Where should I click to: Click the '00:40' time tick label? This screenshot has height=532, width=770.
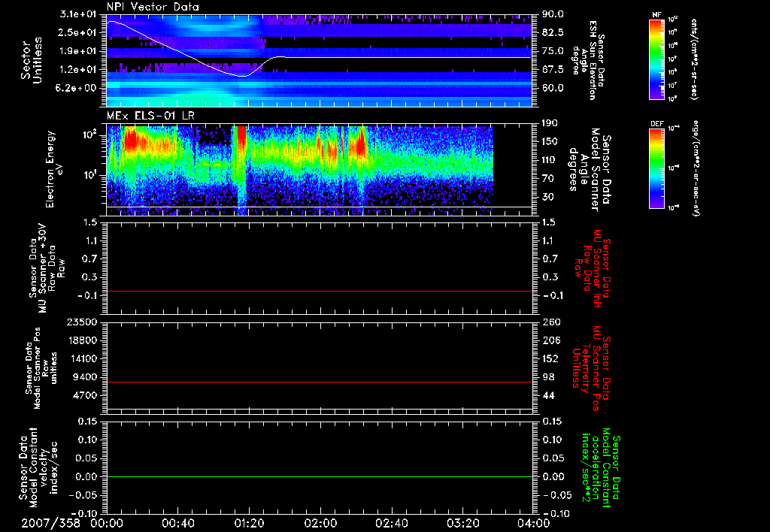click(177, 523)
